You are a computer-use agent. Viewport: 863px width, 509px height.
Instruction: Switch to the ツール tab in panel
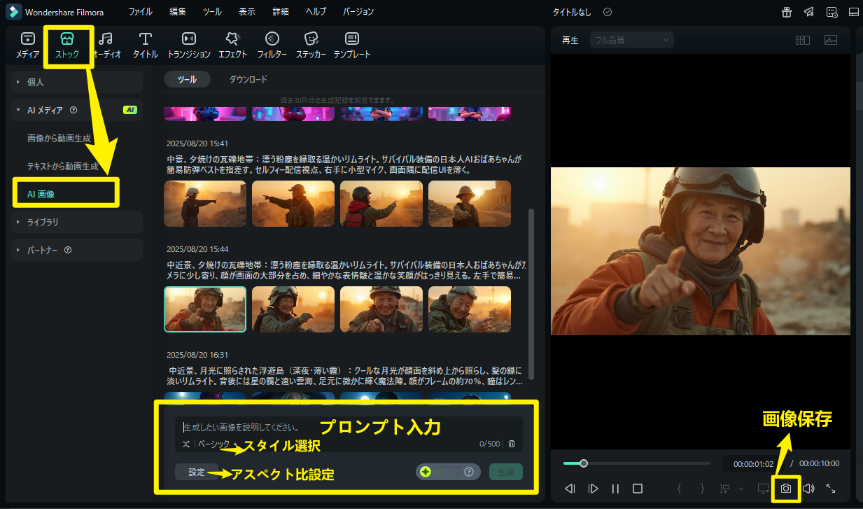187,79
